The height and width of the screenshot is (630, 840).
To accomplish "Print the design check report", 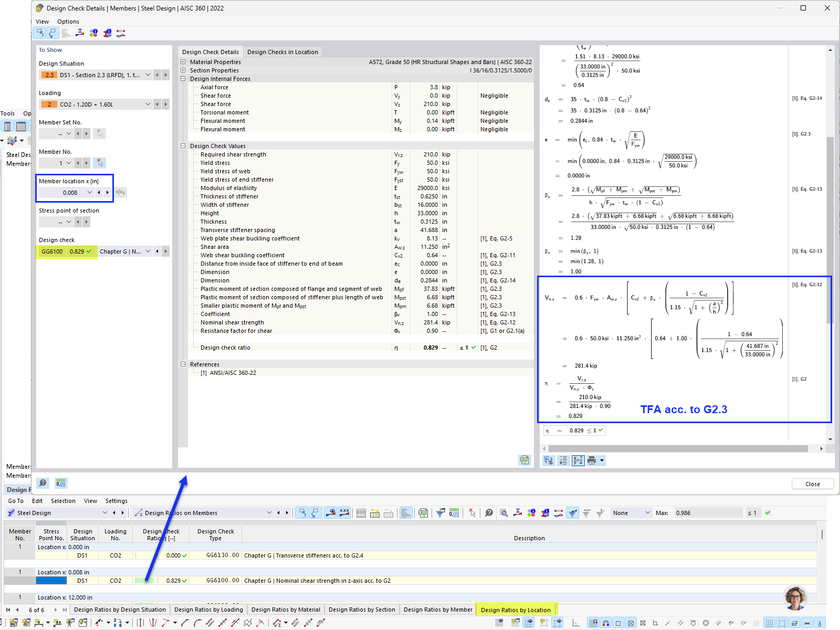I will pos(592,460).
